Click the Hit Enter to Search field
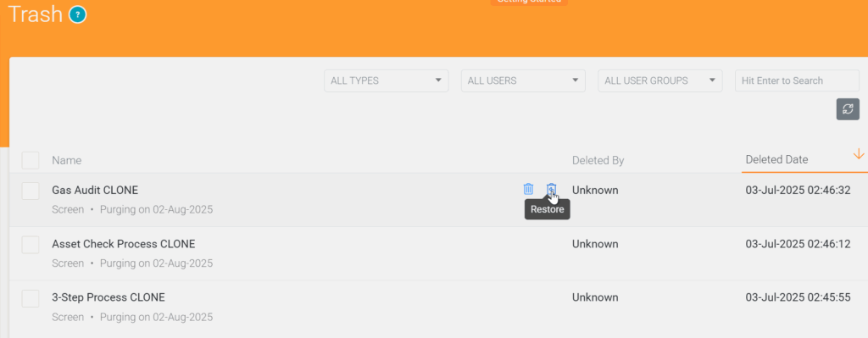 point(797,80)
